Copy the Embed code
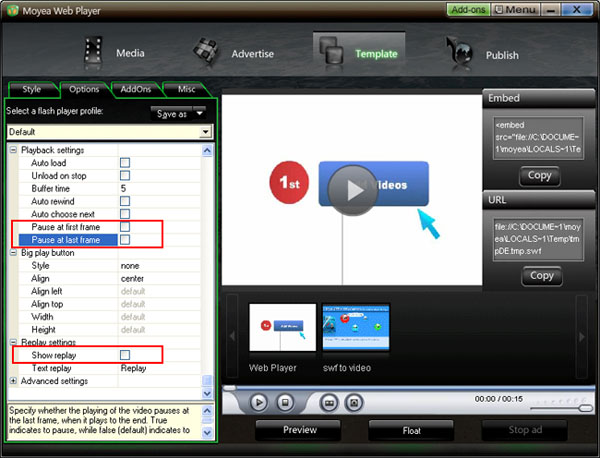 [x=540, y=176]
